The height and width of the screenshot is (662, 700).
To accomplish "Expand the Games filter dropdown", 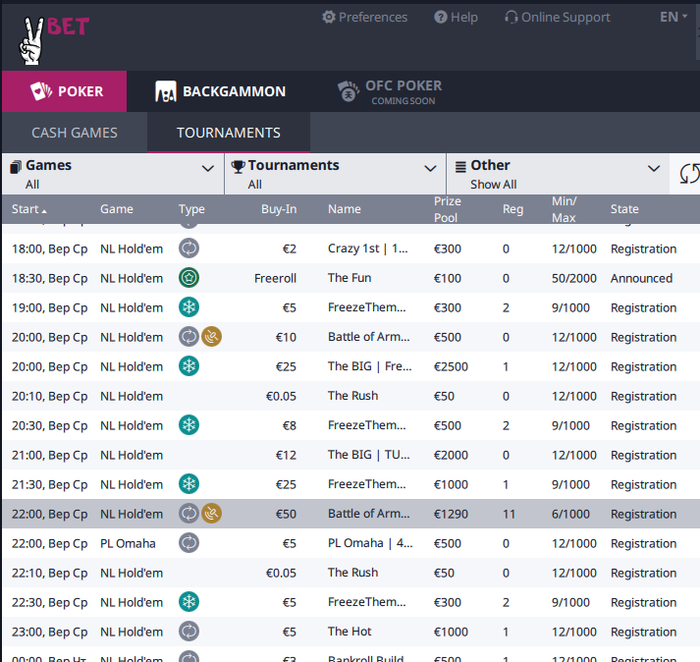I will coord(208,169).
